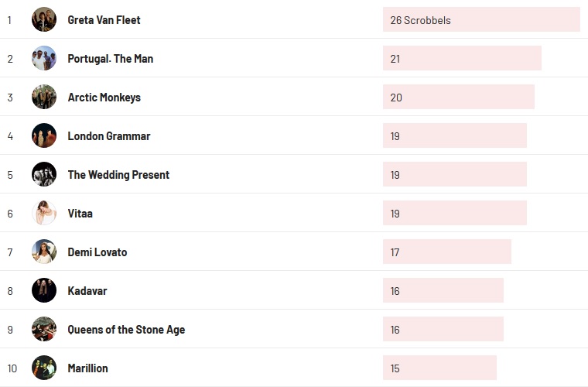
Task: Click Marillion's 15 scrobbles bar
Action: 439,368
